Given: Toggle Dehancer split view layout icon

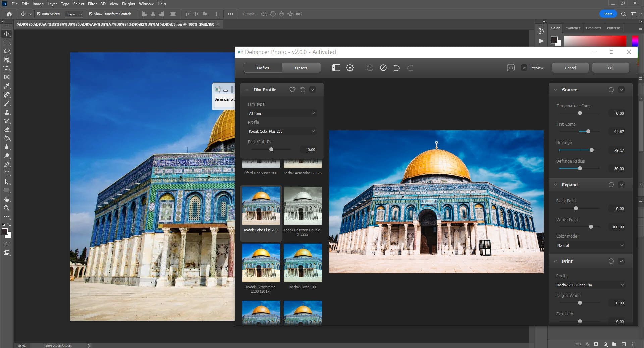Looking at the screenshot, I should (336, 68).
